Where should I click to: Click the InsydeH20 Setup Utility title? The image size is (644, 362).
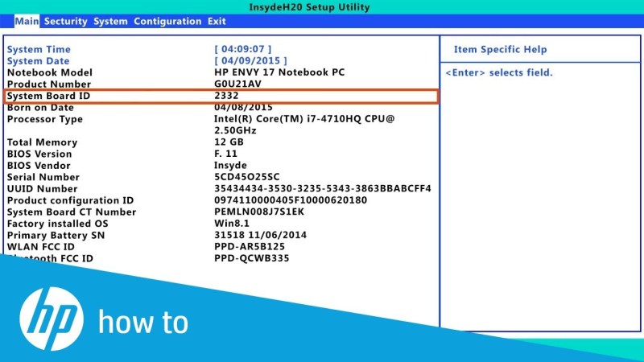[x=309, y=7]
